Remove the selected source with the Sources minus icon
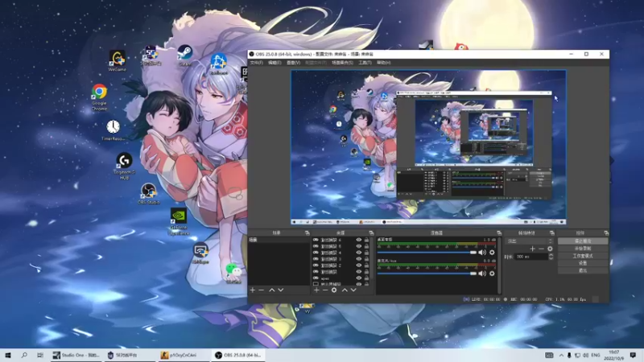Viewport: 644px width, 362px height. (x=325, y=290)
